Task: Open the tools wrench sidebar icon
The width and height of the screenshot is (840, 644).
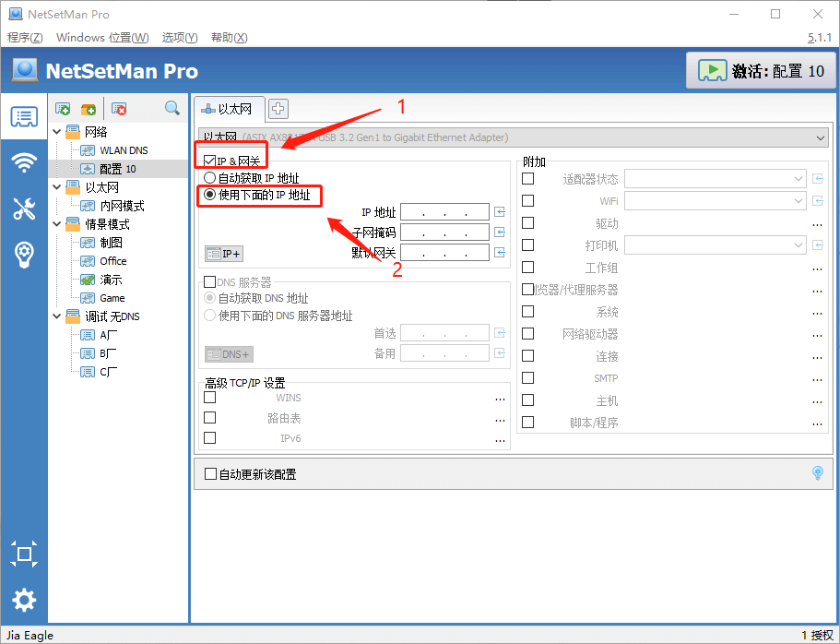Action: click(x=24, y=209)
